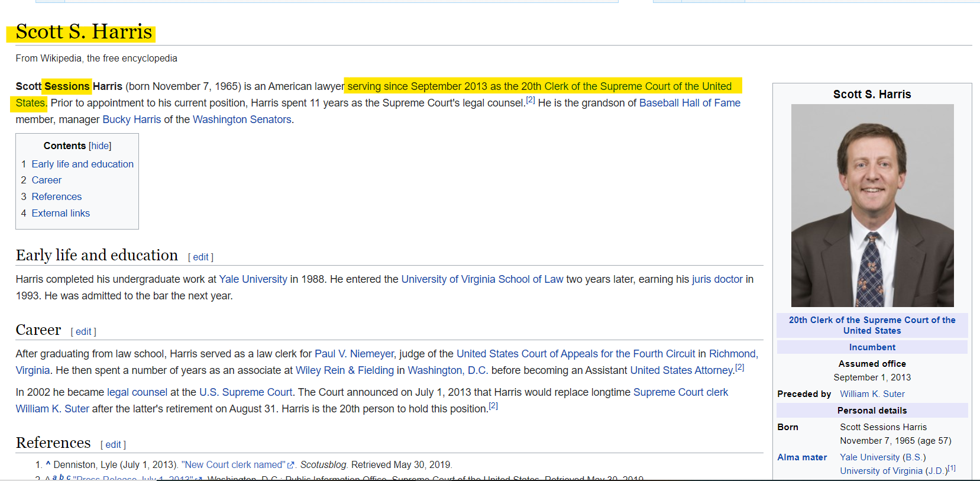Viewport: 980px width, 481px height.
Task: Follow citation 2 after 'hold this position'
Action: click(x=493, y=406)
